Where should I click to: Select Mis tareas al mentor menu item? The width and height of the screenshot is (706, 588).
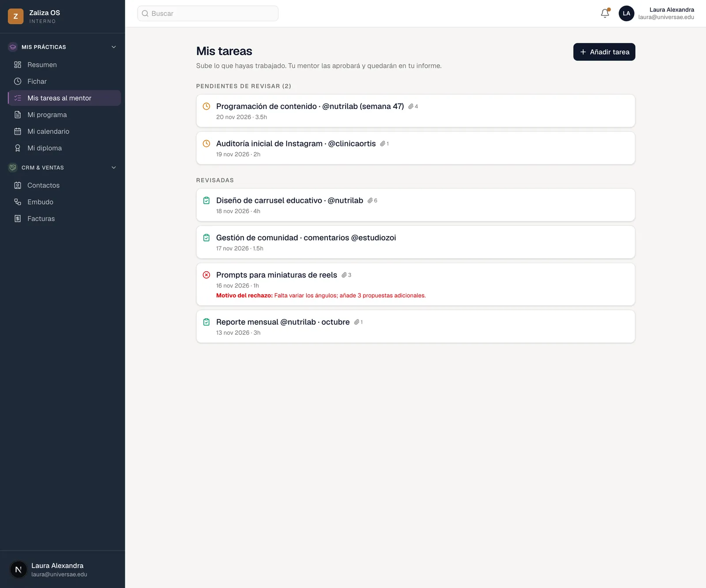[x=64, y=98]
